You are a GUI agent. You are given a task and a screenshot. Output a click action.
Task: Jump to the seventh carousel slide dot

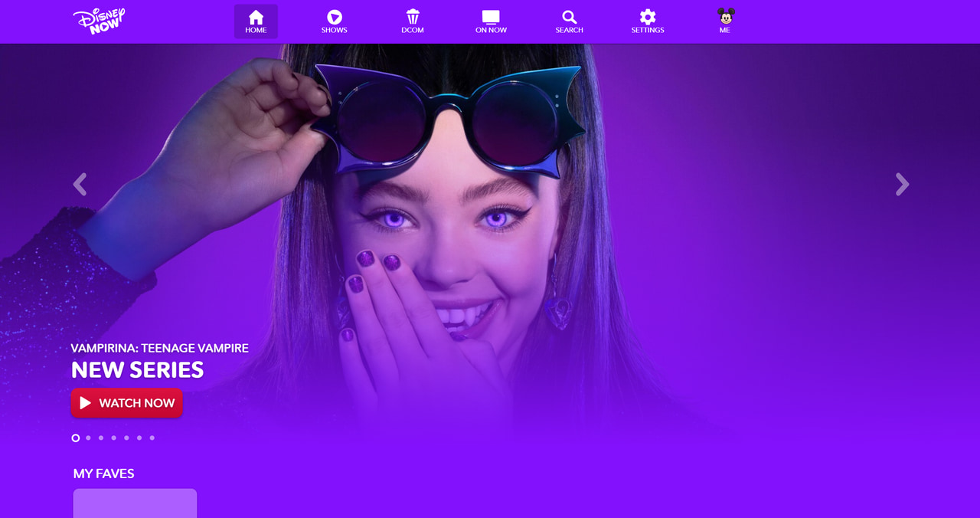click(152, 438)
